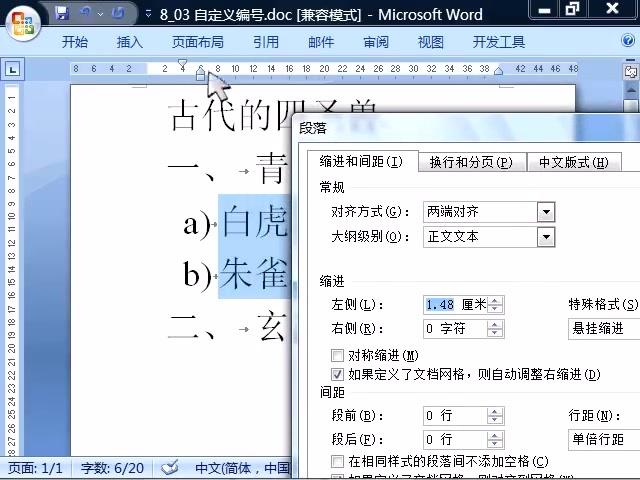Click the highlighted 朱雀 text in document
This screenshot has width=640, height=480.
pyautogui.click(x=254, y=273)
